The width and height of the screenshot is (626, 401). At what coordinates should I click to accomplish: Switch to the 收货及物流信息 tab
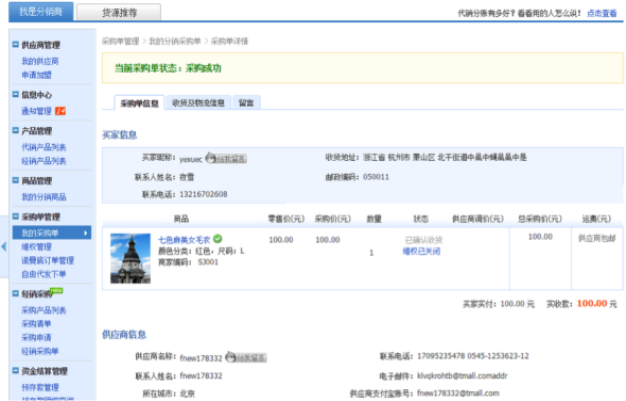pos(198,103)
